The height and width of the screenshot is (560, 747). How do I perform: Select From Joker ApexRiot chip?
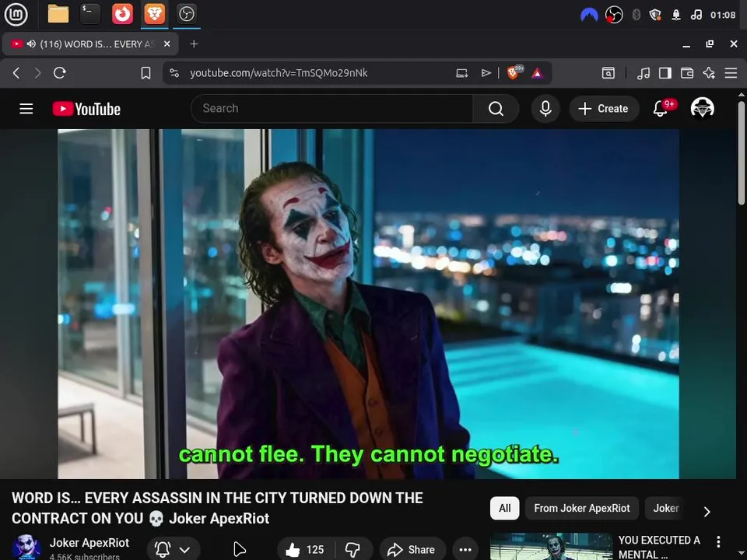(x=582, y=508)
